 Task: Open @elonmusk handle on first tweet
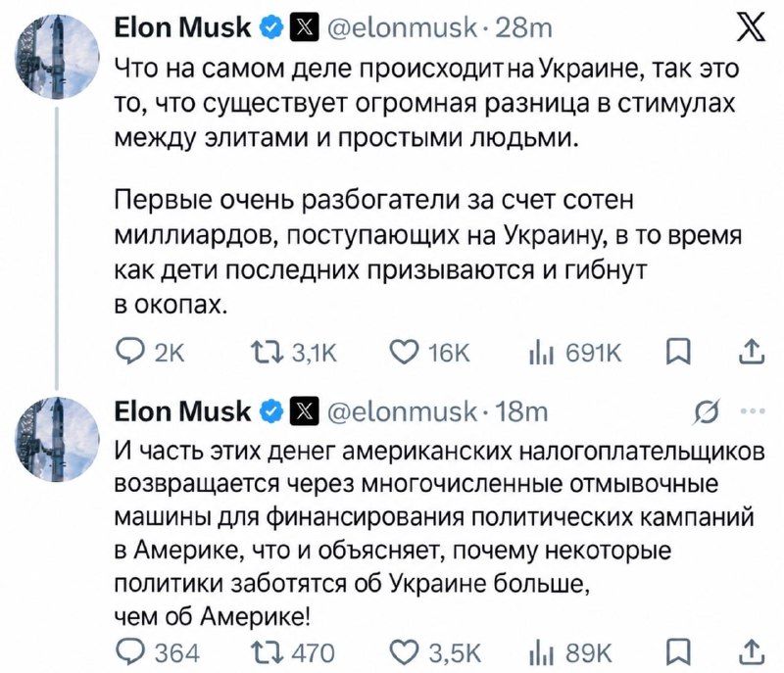pos(402,27)
